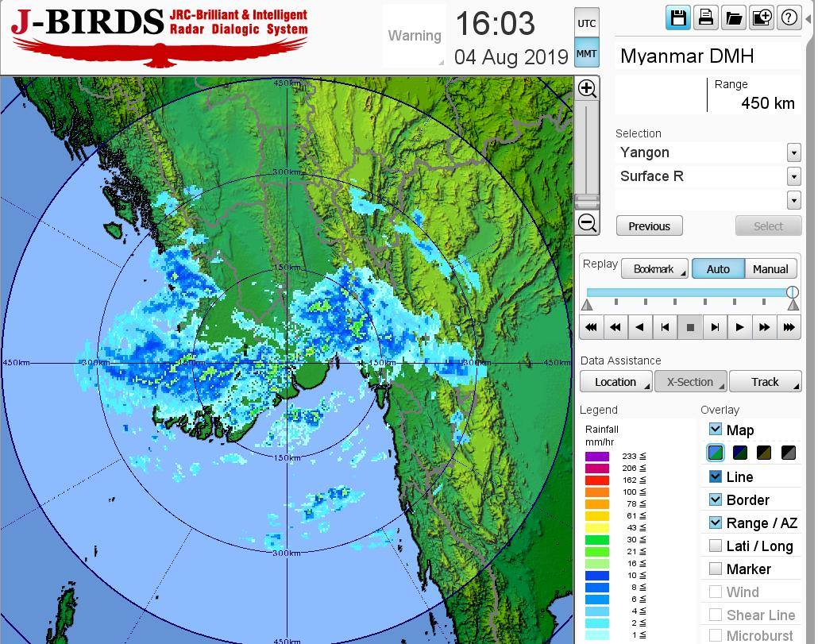Click the radar center on the map
The width and height of the screenshot is (818, 644).
point(287,363)
